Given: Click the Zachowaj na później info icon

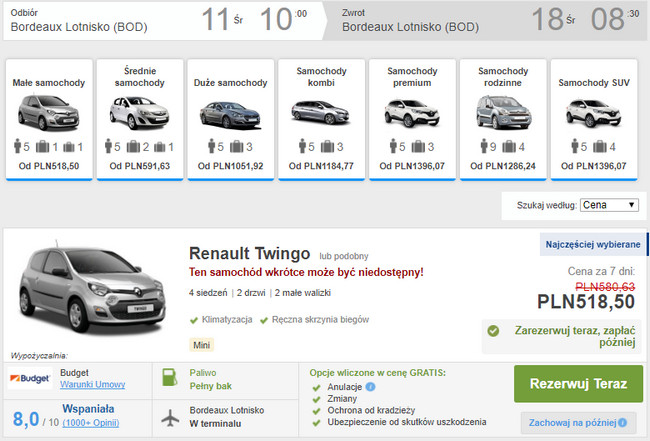Looking at the screenshot, I should coord(623,423).
